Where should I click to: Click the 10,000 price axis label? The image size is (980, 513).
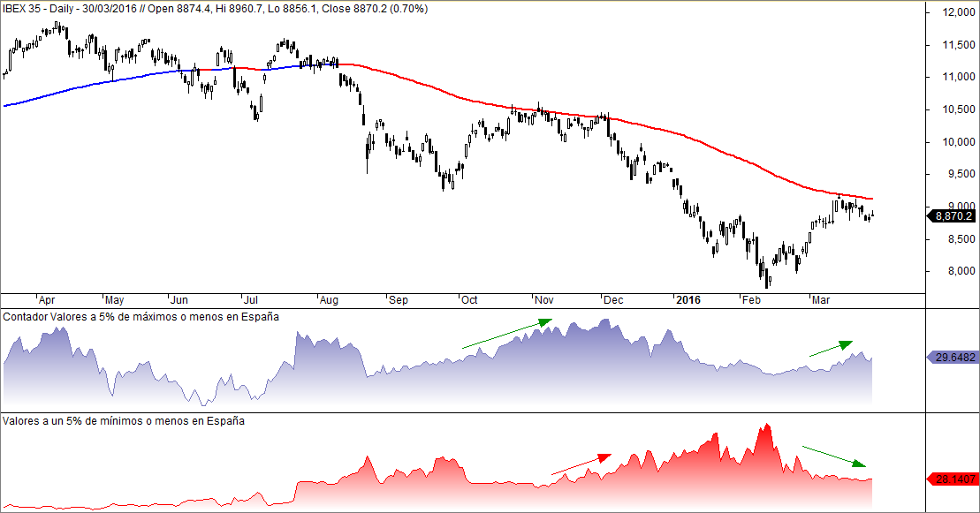point(959,142)
